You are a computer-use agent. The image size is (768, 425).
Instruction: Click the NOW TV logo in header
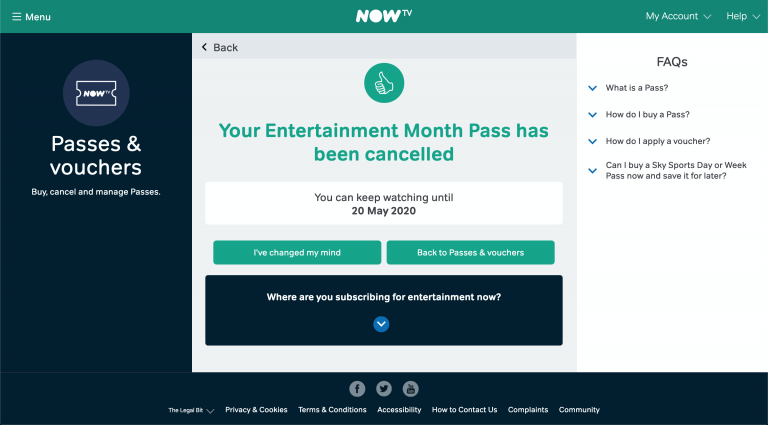tap(383, 16)
